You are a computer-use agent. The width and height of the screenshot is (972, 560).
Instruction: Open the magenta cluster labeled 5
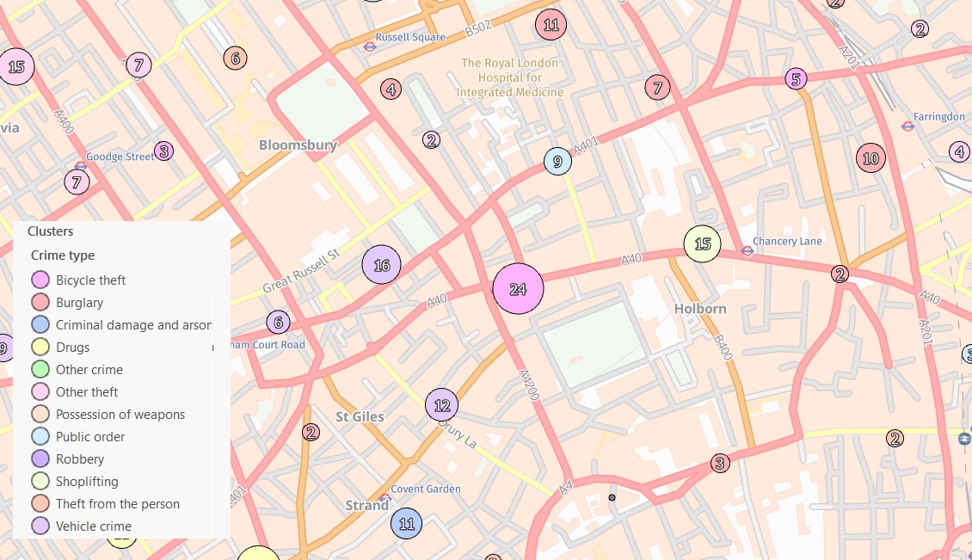point(796,79)
